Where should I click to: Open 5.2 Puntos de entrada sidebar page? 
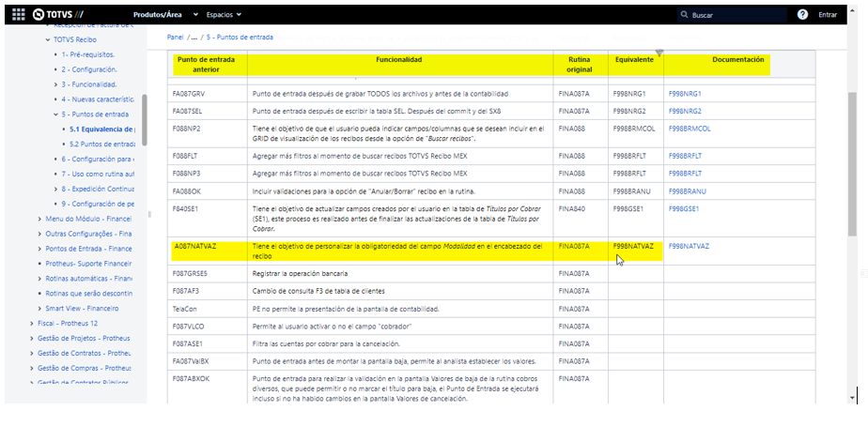[101, 145]
